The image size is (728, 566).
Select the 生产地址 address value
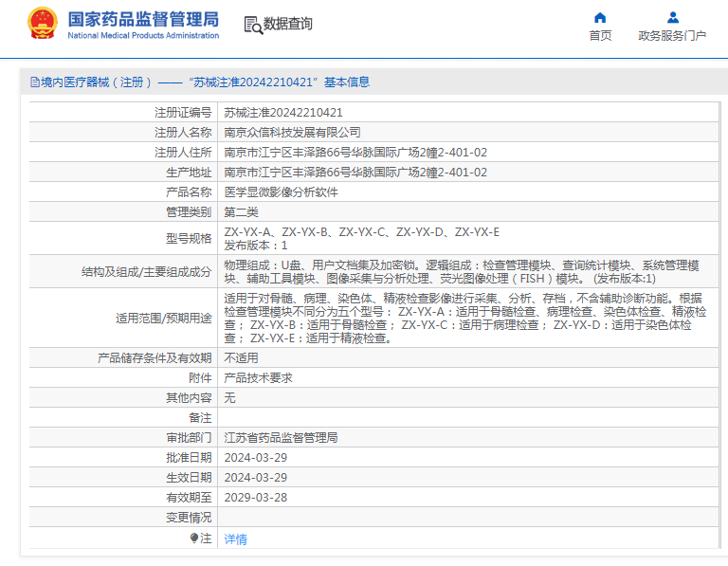click(355, 173)
